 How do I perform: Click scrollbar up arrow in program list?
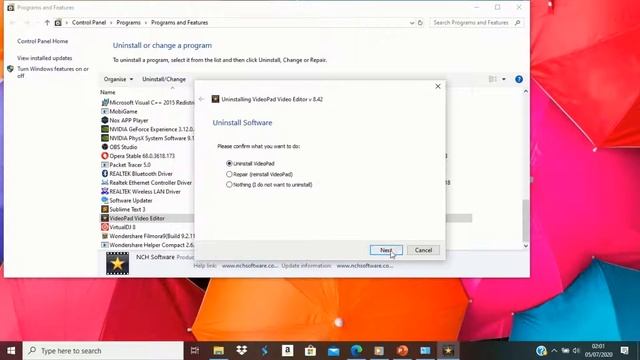pyautogui.click(x=526, y=92)
